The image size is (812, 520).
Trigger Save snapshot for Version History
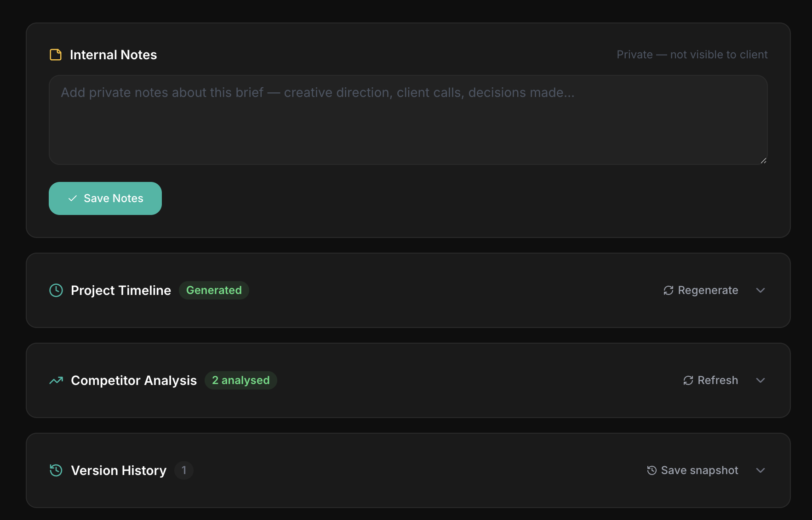coord(699,470)
